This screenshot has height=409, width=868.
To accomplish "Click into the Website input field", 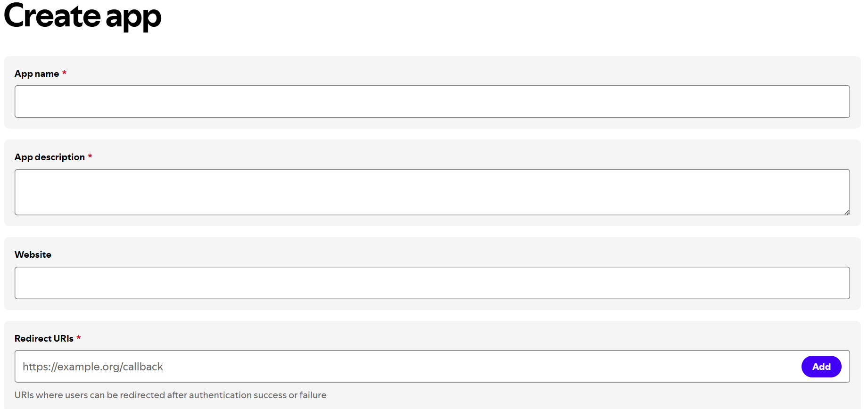I will 432,283.
